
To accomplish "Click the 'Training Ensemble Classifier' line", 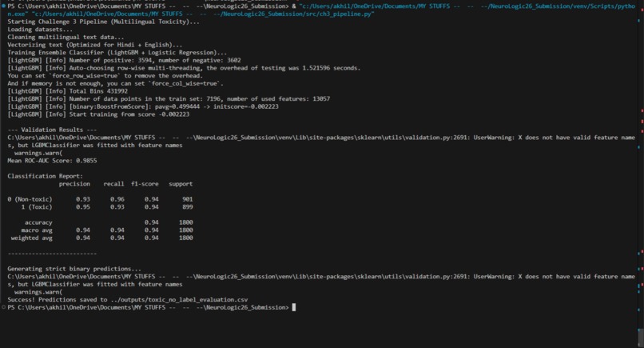I will coord(117,53).
